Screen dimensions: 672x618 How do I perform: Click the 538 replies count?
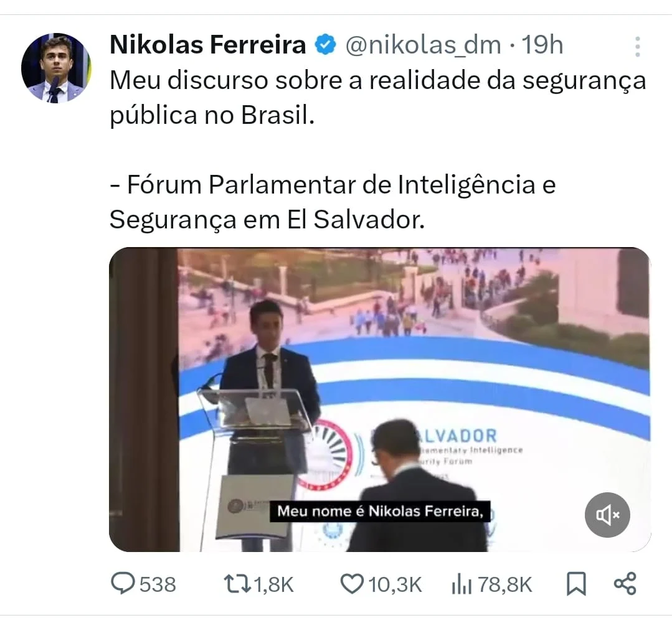click(158, 584)
